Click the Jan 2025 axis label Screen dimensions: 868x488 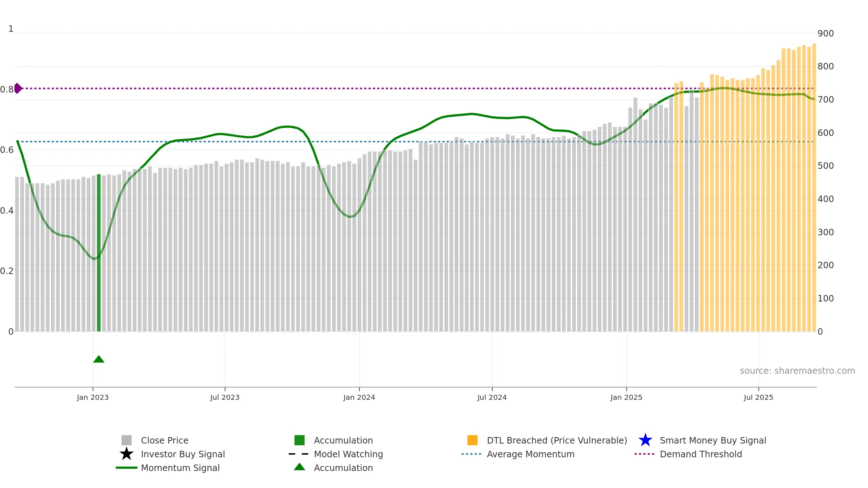point(626,397)
